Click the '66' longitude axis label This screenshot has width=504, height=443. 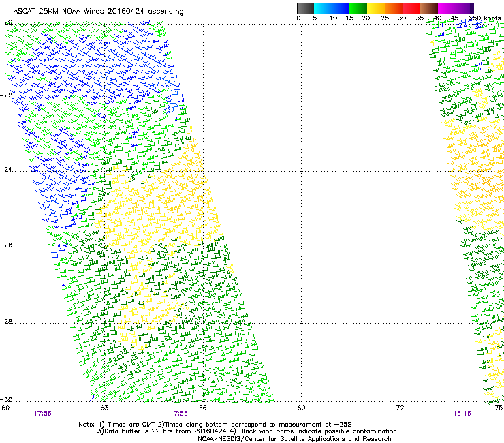203,408
